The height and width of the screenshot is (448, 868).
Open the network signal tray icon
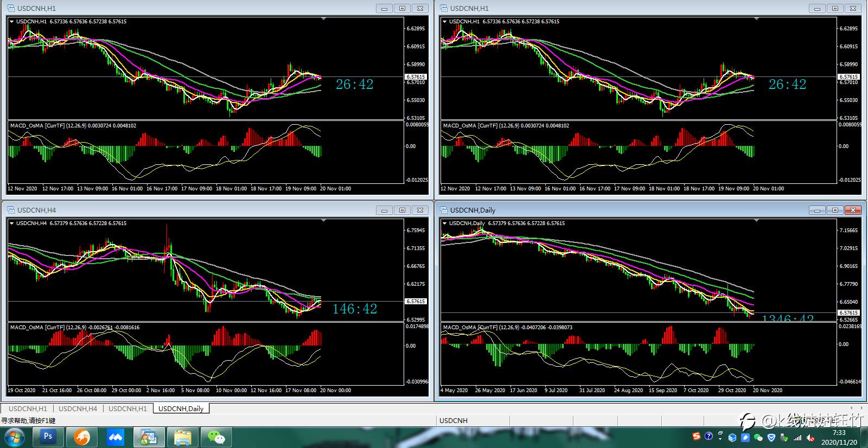797,438
